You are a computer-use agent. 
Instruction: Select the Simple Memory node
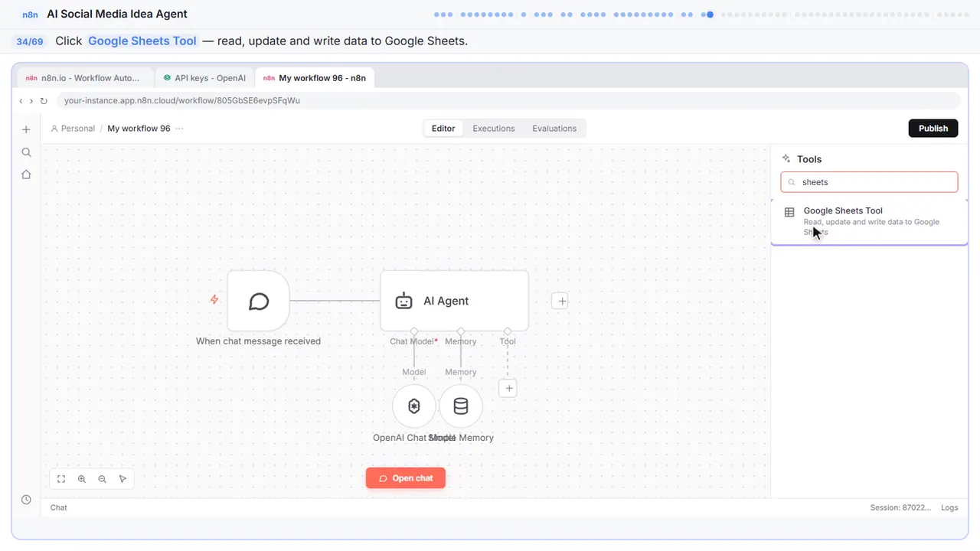461,406
